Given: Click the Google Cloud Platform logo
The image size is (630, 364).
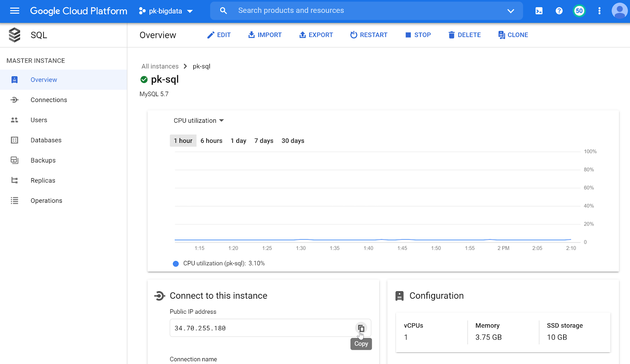Looking at the screenshot, I should tap(79, 11).
